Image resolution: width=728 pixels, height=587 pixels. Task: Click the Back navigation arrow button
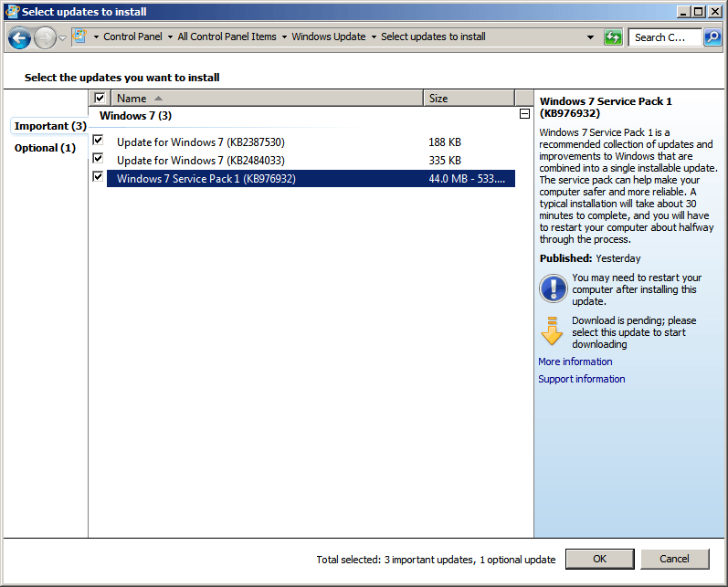[x=19, y=37]
